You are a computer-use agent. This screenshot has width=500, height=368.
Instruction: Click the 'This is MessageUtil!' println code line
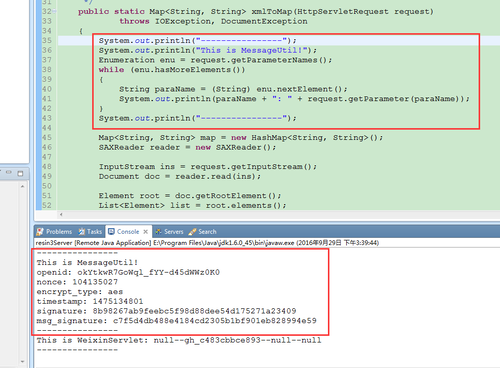click(208, 50)
